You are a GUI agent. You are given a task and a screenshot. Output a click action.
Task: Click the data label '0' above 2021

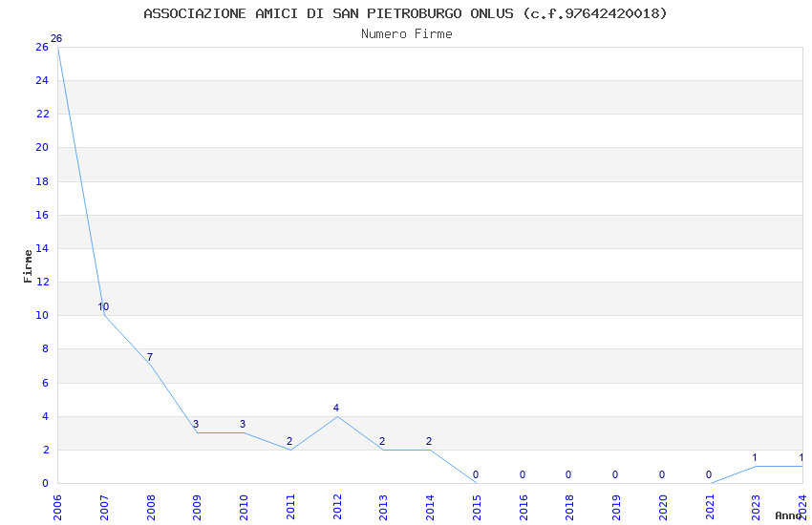point(709,474)
